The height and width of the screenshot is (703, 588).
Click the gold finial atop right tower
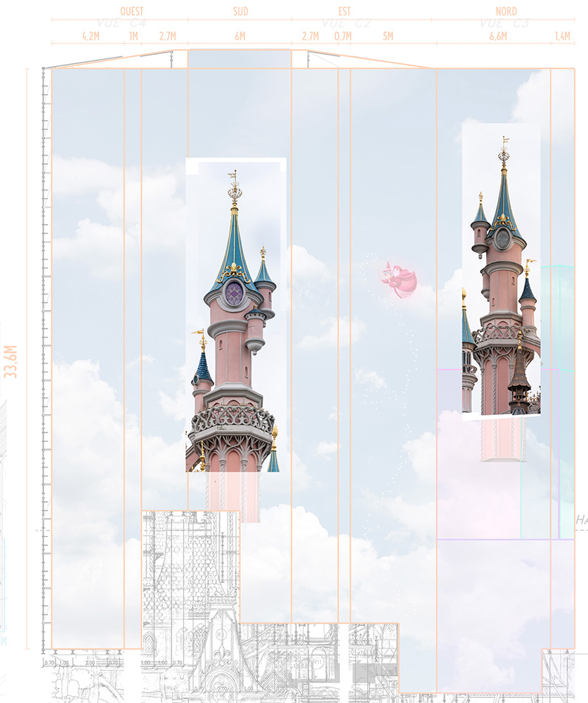tap(504, 152)
